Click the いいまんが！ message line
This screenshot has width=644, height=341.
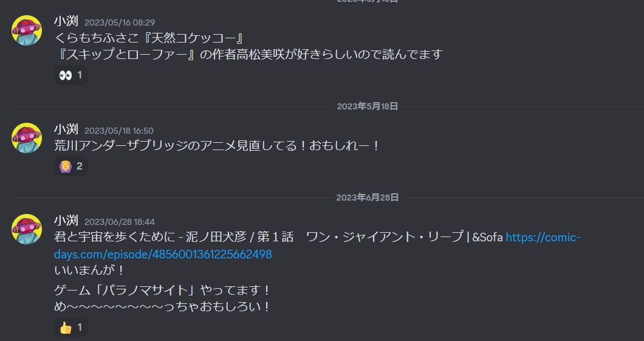pyautogui.click(x=89, y=270)
